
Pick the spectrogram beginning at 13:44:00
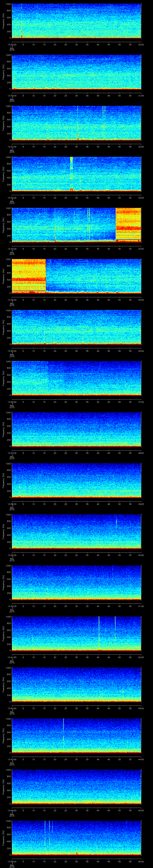pyautogui.click(x=76, y=787)
